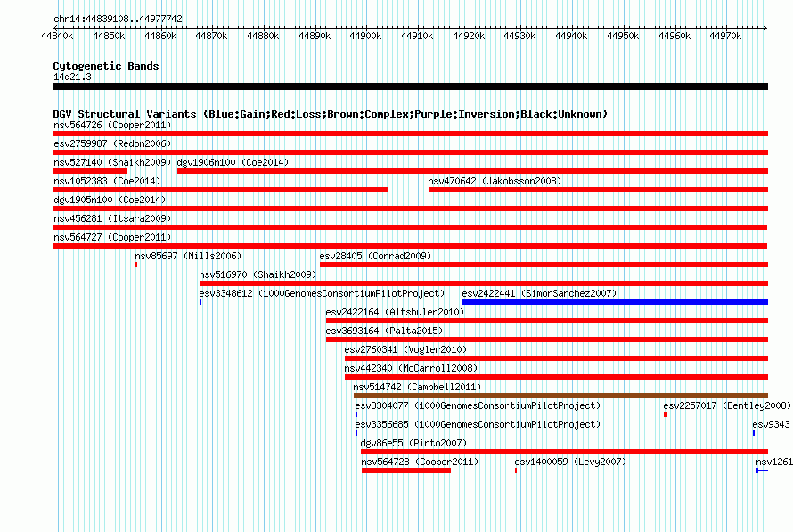This screenshot has height=532, width=793.
Task: Click the 44930k ruler tick label
Action: pyautogui.click(x=519, y=36)
